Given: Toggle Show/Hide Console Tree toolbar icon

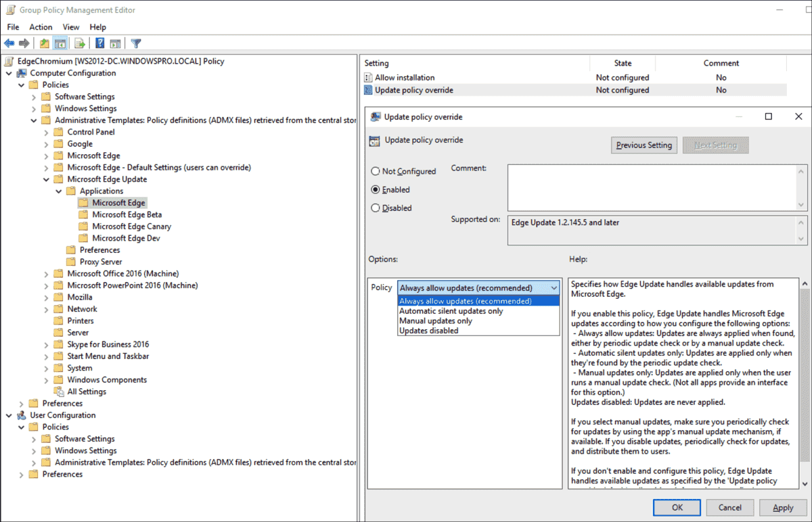Looking at the screenshot, I should tap(60, 43).
